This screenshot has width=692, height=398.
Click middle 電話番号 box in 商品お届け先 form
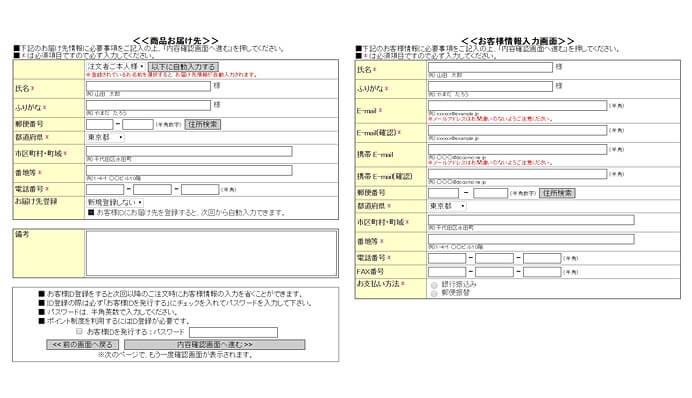pyautogui.click(x=152, y=190)
